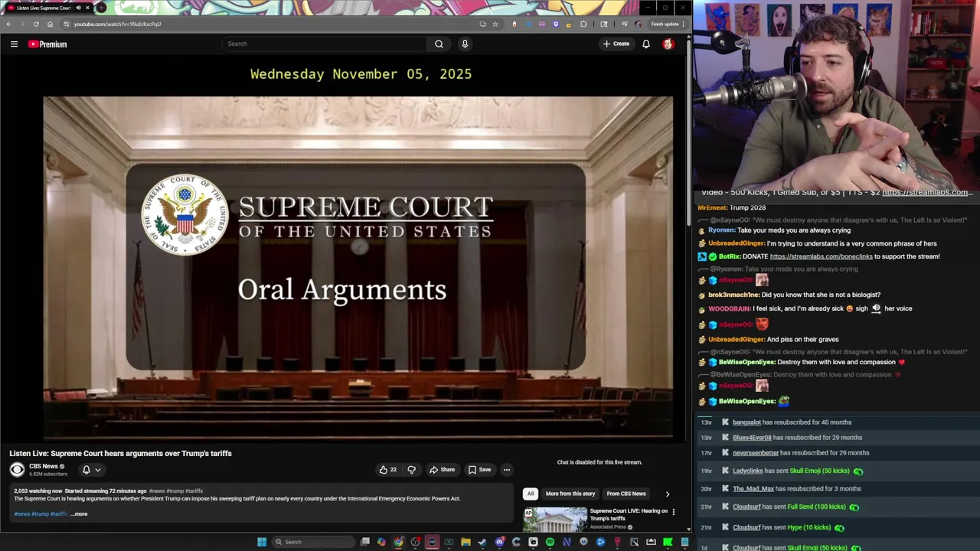Open Steam from the taskbar

tap(482, 542)
